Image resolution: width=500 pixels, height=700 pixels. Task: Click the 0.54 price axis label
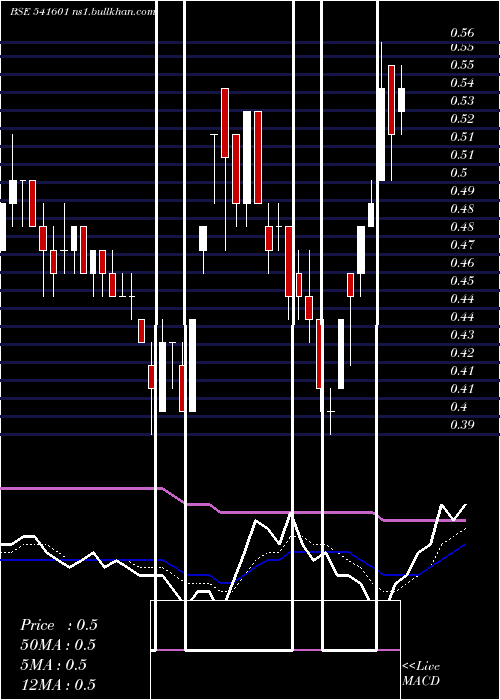click(x=462, y=83)
